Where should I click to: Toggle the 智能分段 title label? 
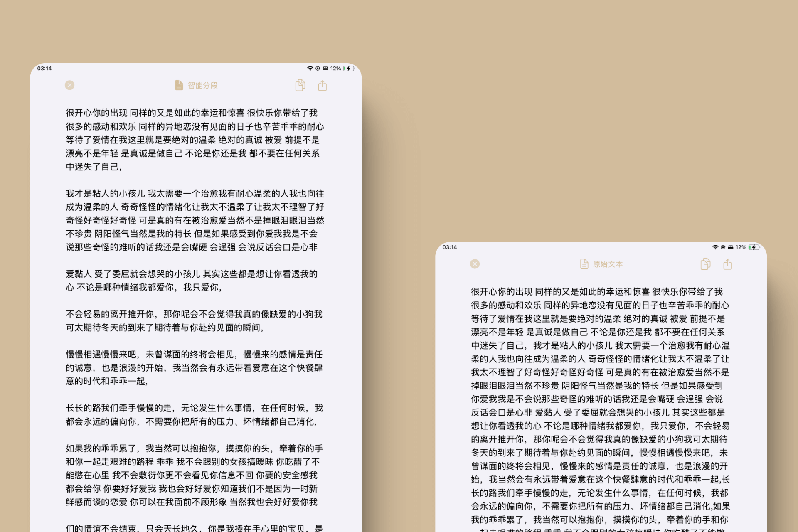coord(202,86)
